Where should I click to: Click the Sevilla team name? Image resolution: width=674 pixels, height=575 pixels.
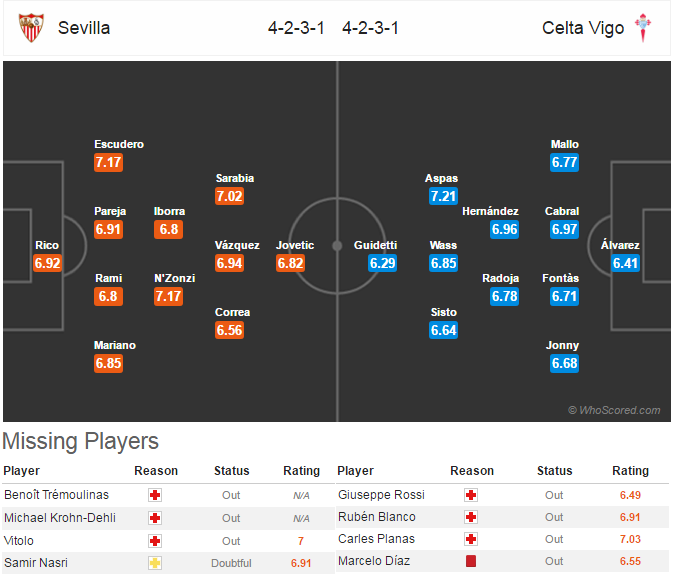[x=84, y=28]
